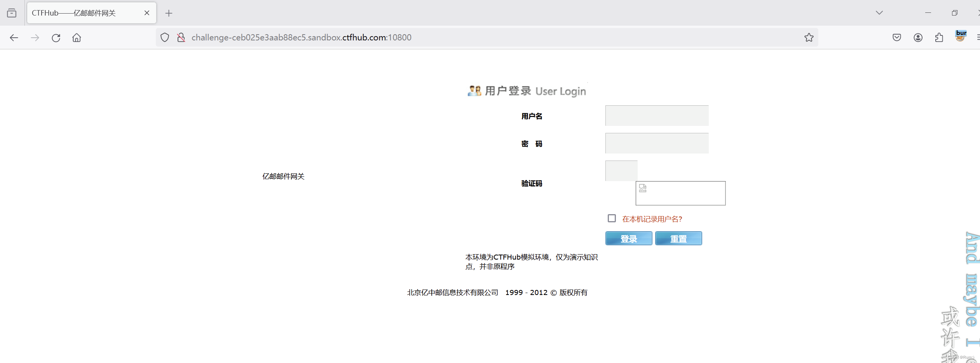Click the shield tracking protection icon
Viewport: 980px width, 363px height.
[164, 37]
